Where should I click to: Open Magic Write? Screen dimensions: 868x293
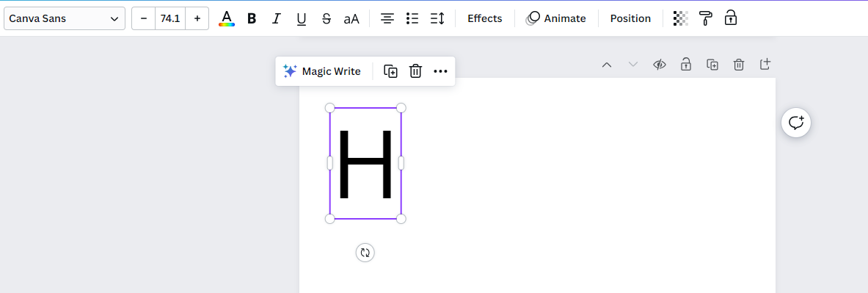321,71
